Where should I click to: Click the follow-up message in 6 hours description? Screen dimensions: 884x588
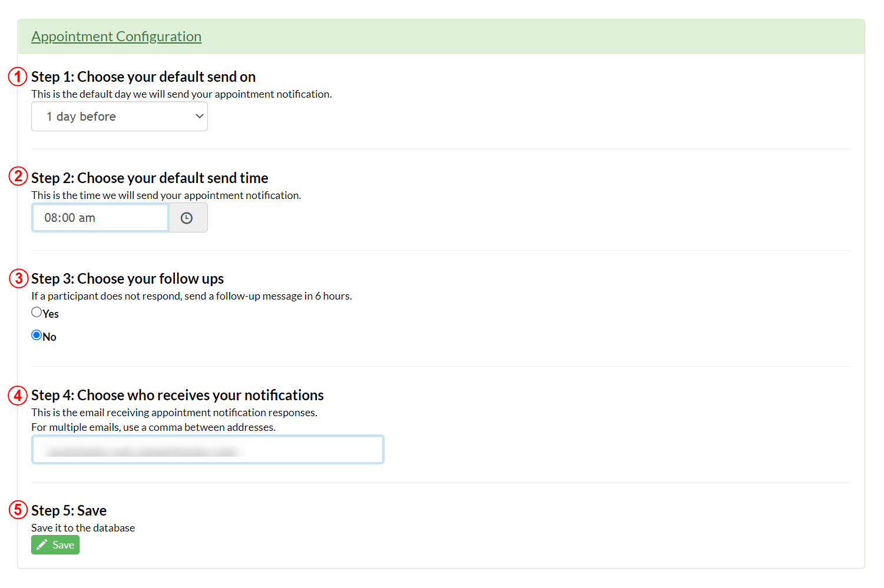click(x=191, y=296)
